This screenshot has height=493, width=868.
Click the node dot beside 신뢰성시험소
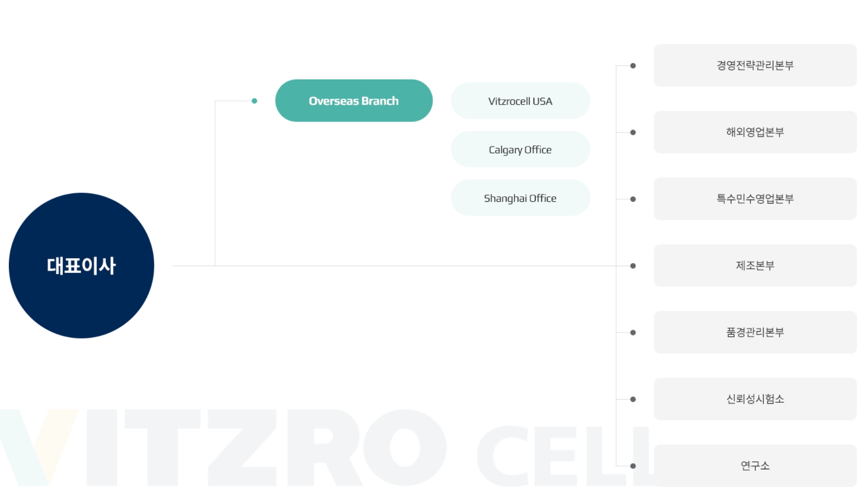[633, 399]
